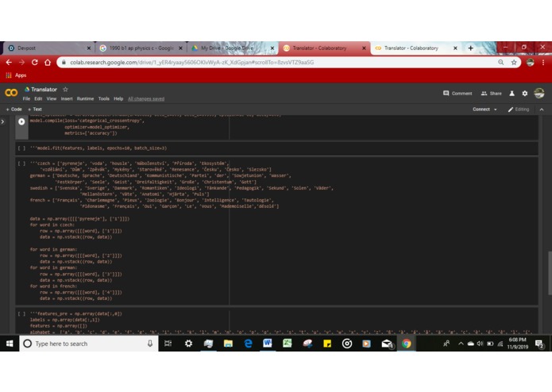Select the features_pre cell run bracket

point(21,313)
